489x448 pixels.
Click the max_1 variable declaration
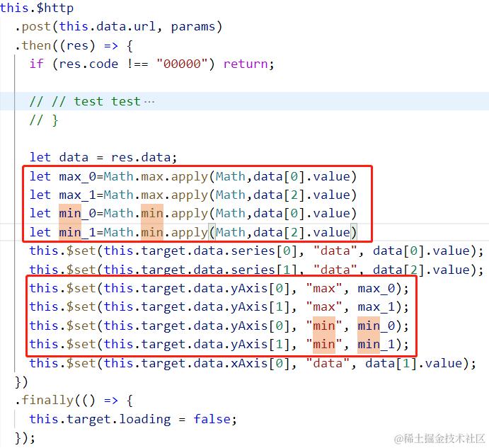pos(193,195)
